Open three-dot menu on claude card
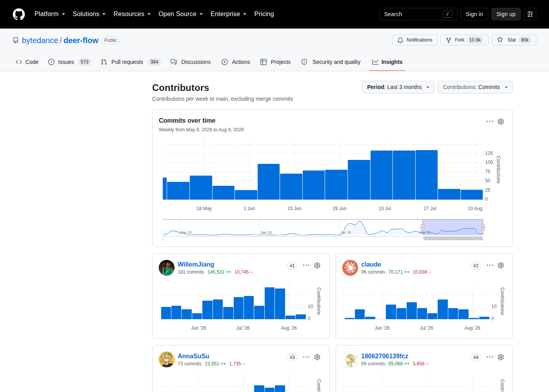The width and height of the screenshot is (549, 392). 490,265
